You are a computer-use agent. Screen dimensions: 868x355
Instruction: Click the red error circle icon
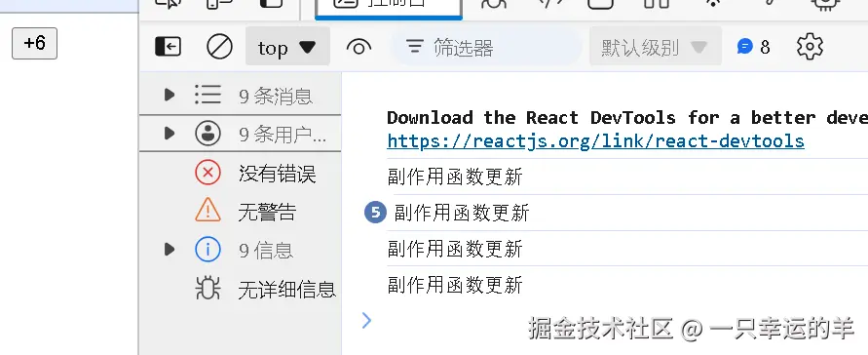tap(208, 173)
